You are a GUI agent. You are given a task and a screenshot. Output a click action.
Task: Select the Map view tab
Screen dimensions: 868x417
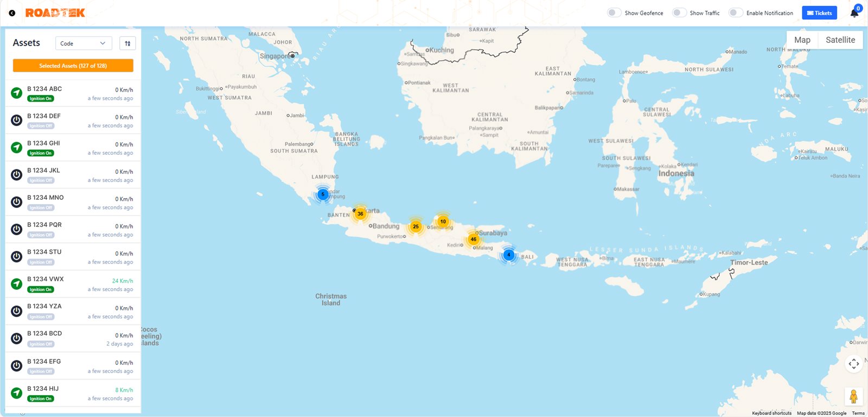click(x=802, y=40)
